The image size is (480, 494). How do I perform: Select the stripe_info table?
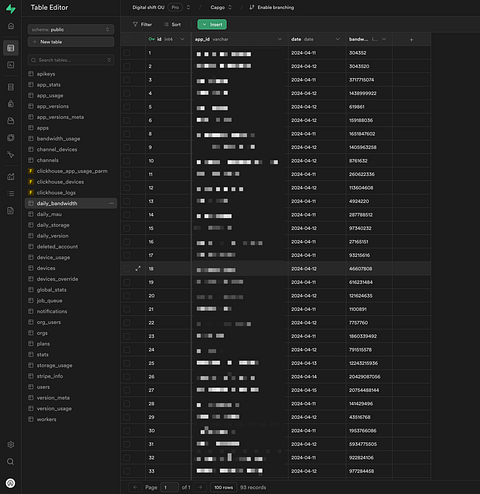(50, 376)
